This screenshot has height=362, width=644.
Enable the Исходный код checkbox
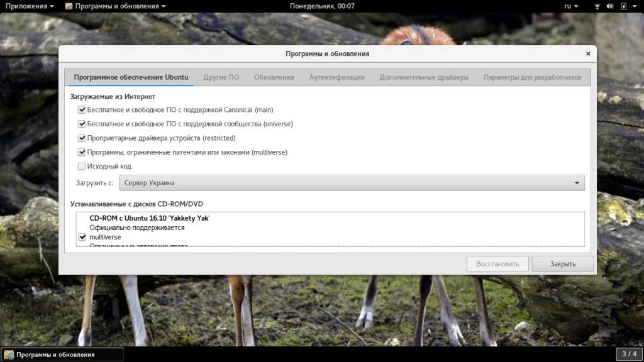[x=82, y=166]
